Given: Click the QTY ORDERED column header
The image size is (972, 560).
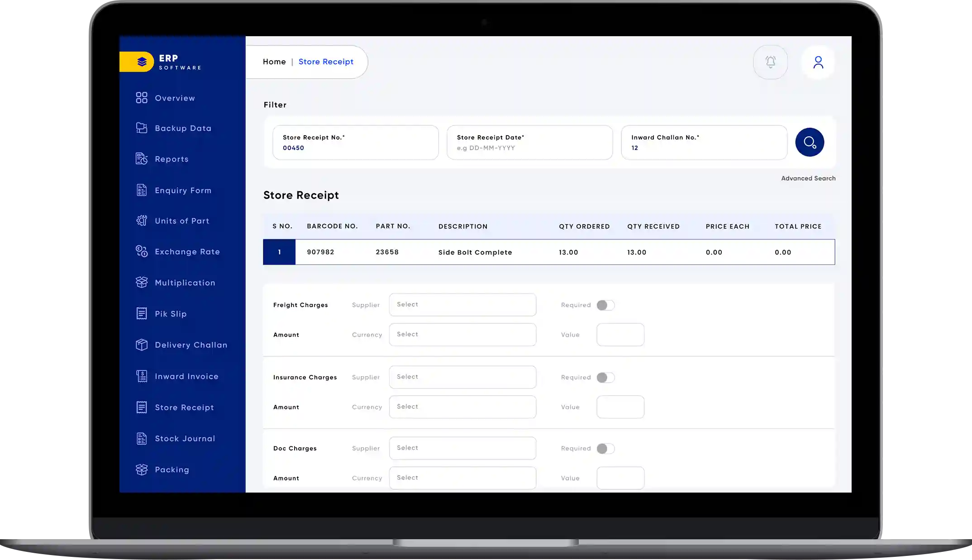Looking at the screenshot, I should pos(584,226).
